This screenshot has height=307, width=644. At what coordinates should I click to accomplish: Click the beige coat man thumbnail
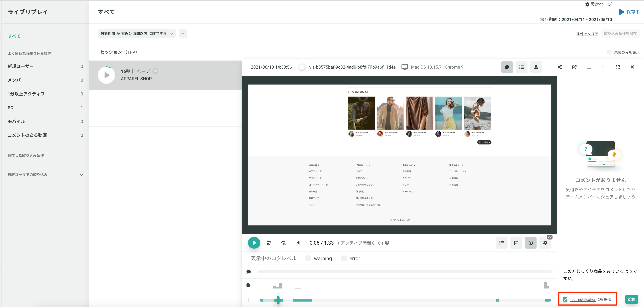pyautogui.click(x=390, y=113)
